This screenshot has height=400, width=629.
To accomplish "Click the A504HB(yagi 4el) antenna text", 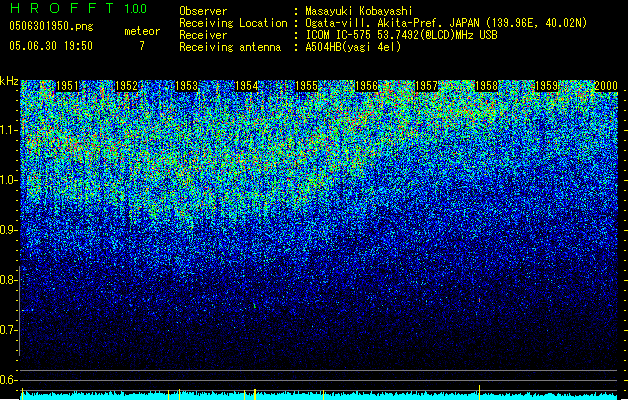I will 353,47.
